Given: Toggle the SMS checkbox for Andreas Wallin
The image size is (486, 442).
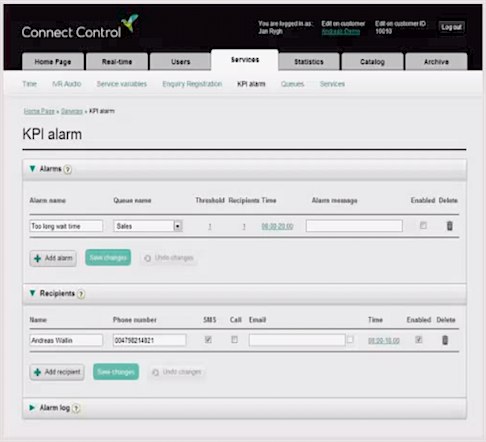Looking at the screenshot, I should 208,340.
